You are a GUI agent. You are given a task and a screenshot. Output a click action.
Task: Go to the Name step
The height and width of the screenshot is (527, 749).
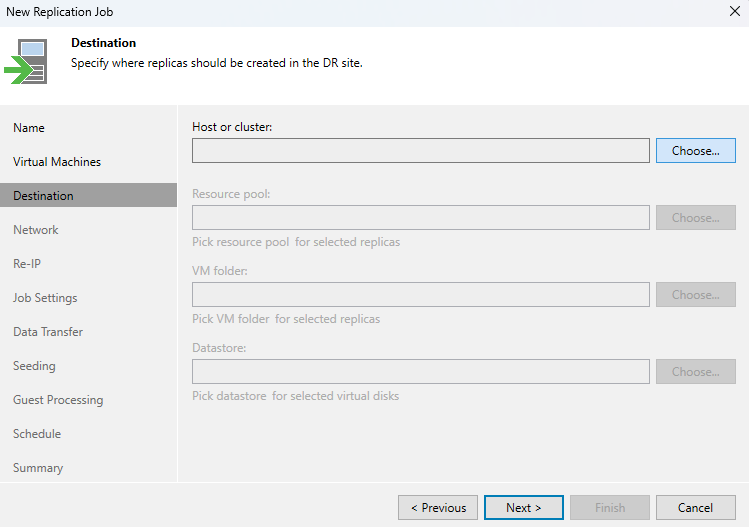(x=29, y=128)
